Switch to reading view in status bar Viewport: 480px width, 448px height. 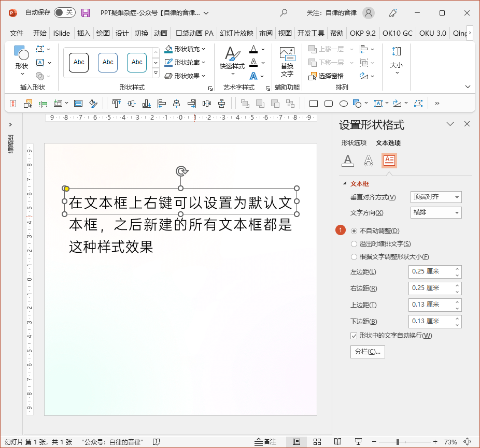point(337,442)
